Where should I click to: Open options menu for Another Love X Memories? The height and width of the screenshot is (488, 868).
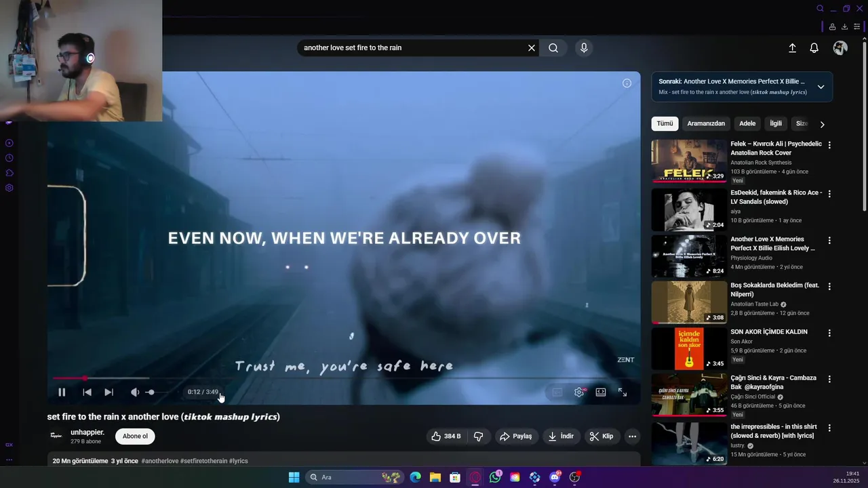point(829,241)
